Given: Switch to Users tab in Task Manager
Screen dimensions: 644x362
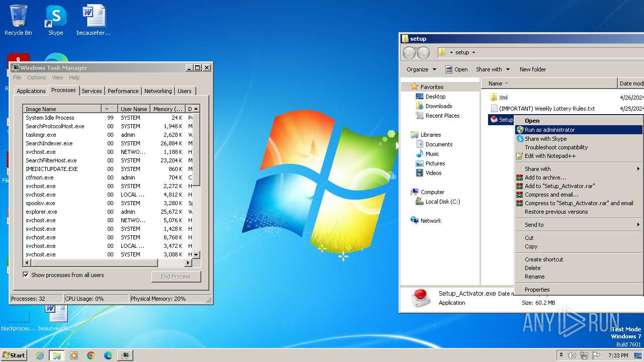Looking at the screenshot, I should (x=185, y=91).
